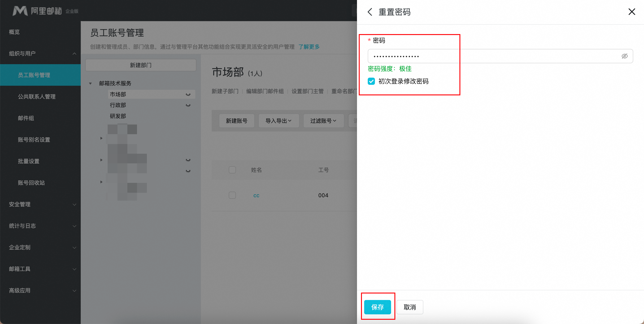644x324 pixels.
Task: Click the icon beside 行政部 in tree
Action: point(188,105)
